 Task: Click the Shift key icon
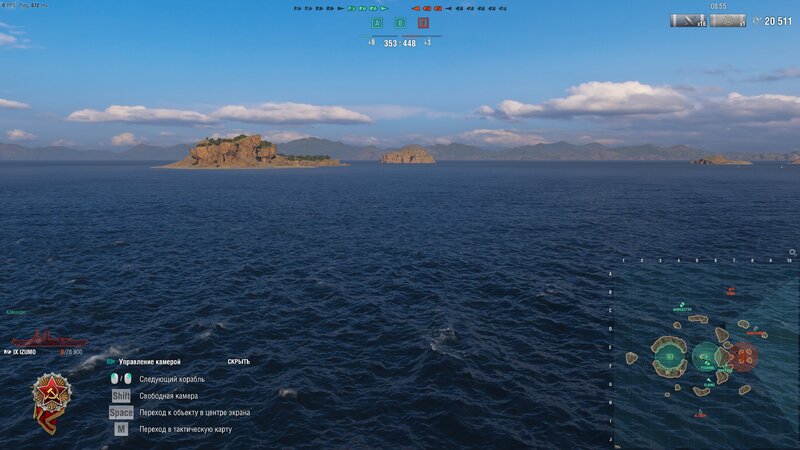121,395
